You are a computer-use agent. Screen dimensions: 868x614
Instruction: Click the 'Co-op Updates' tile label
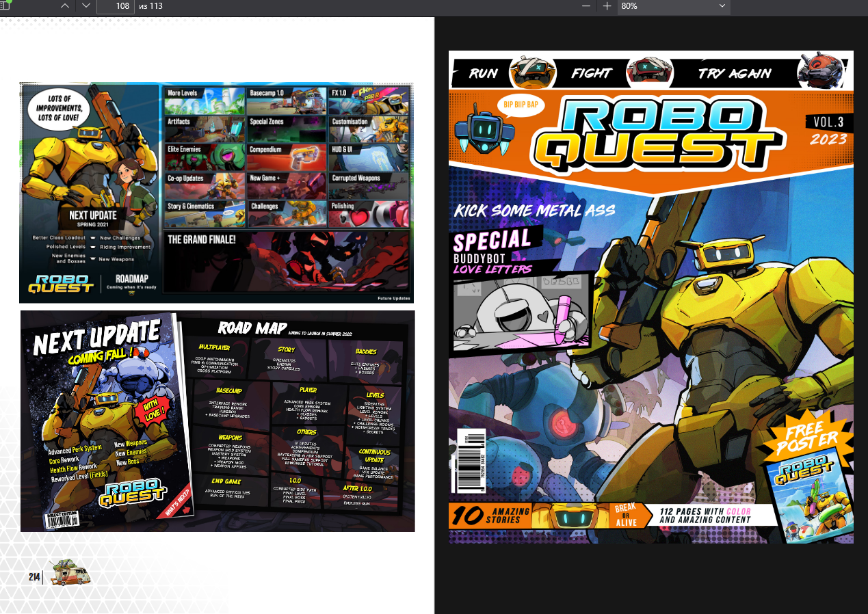[185, 178]
